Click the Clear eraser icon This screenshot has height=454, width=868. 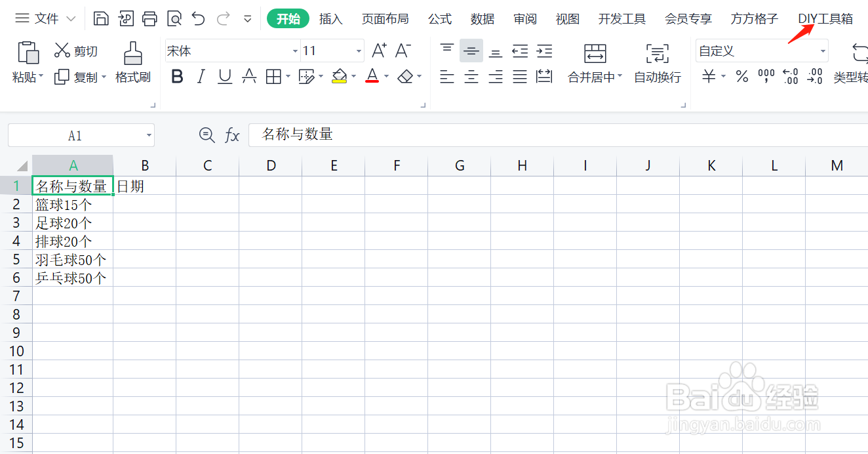pyautogui.click(x=405, y=77)
